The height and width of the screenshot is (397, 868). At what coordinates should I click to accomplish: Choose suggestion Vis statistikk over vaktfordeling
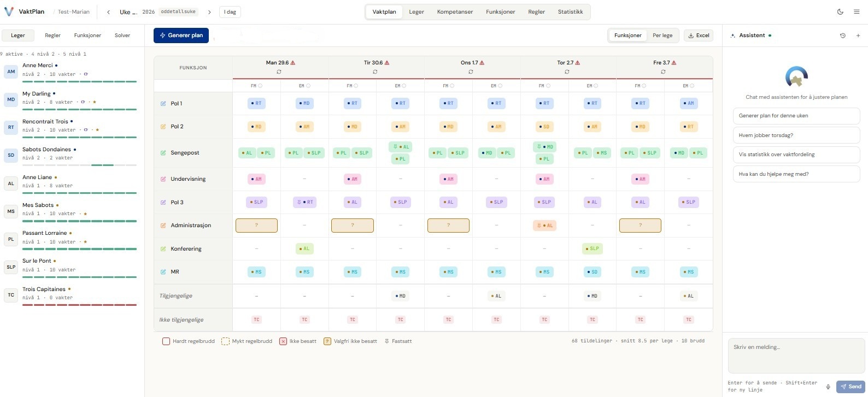(x=796, y=155)
